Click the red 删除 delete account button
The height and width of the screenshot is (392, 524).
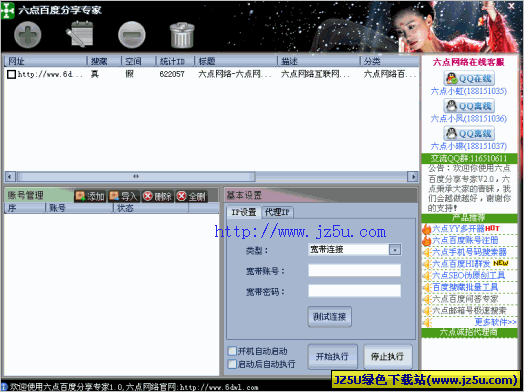pos(157,197)
